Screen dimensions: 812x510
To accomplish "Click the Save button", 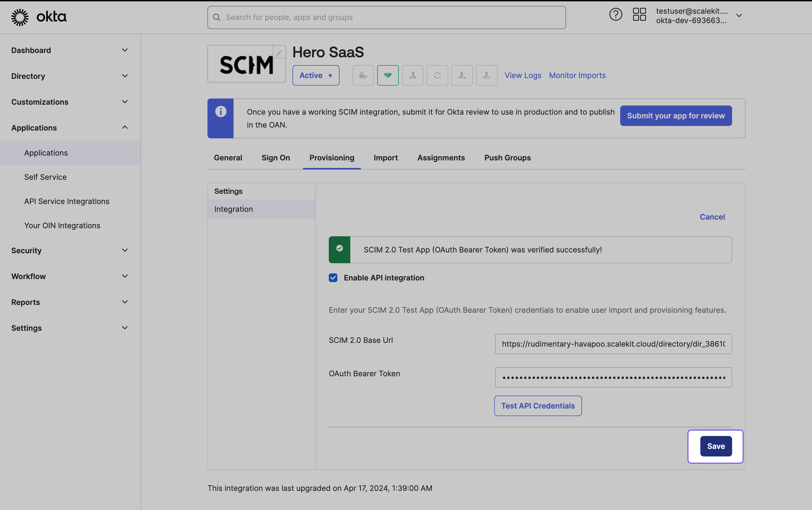I will pyautogui.click(x=716, y=446).
